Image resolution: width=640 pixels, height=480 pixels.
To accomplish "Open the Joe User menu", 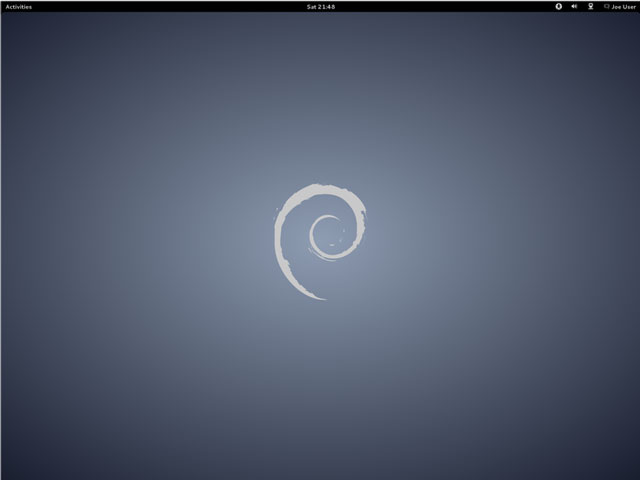I will coord(623,7).
